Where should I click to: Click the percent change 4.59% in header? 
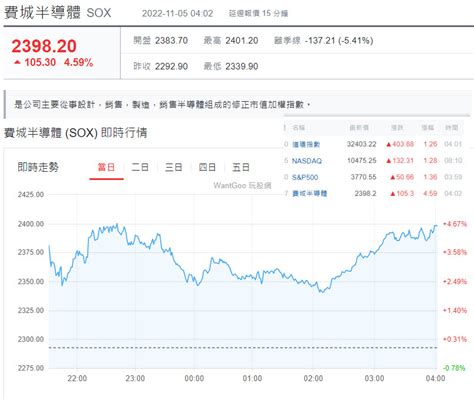click(x=79, y=62)
